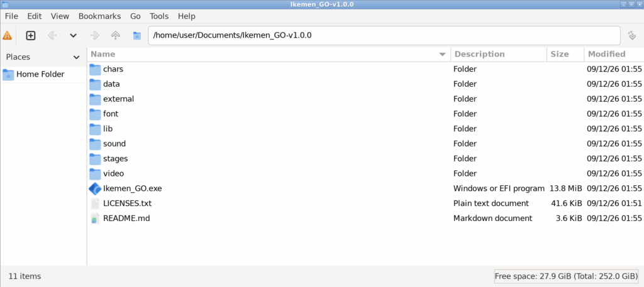Click the 'Markdown document' description
The width and height of the screenshot is (644, 287).
pyautogui.click(x=492, y=219)
